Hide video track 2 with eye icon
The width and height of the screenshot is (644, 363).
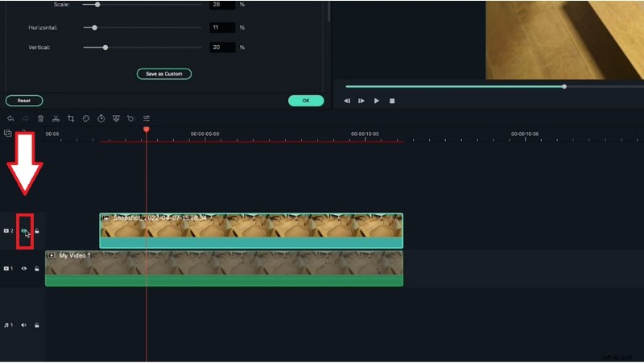click(25, 231)
